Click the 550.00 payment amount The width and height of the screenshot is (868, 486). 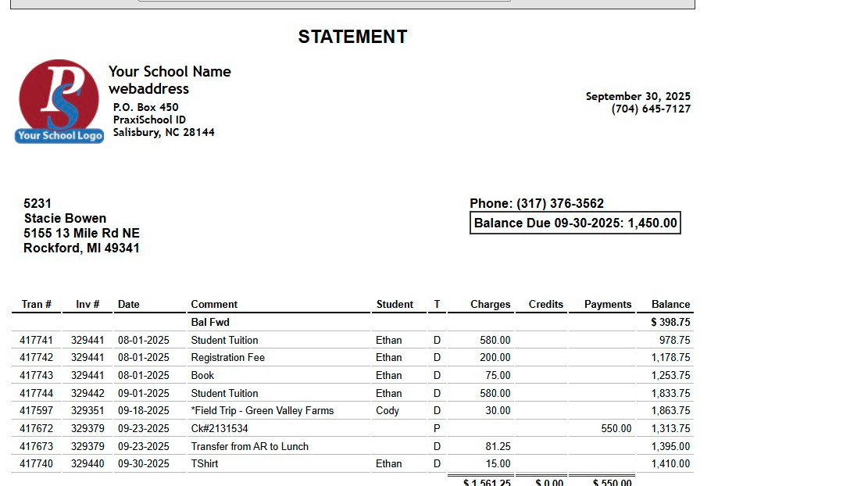pos(616,428)
